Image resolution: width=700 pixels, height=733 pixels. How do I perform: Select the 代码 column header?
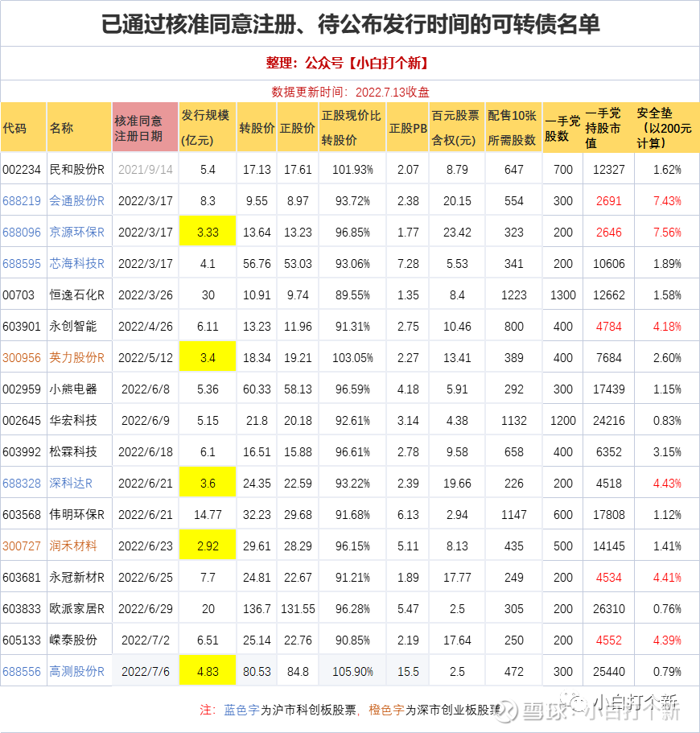click(23, 127)
